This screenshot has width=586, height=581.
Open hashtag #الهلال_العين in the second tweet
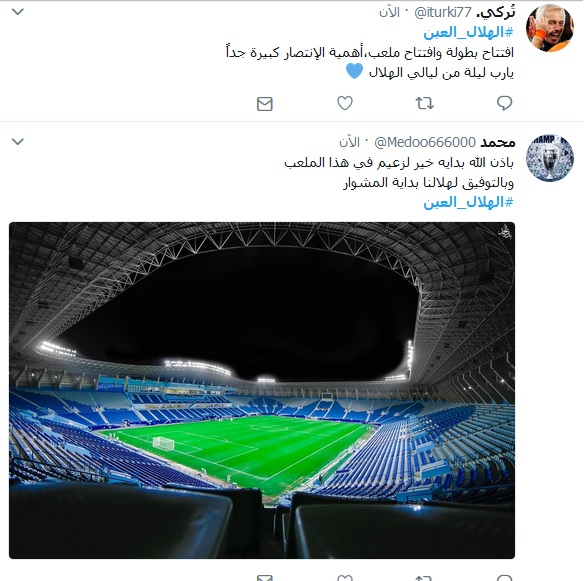point(468,203)
